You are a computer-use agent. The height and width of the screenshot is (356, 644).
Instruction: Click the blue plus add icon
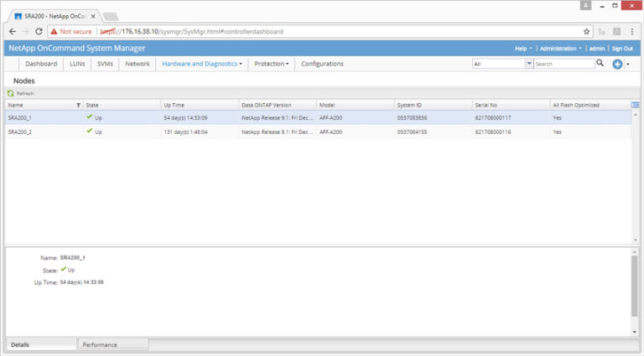pyautogui.click(x=617, y=64)
